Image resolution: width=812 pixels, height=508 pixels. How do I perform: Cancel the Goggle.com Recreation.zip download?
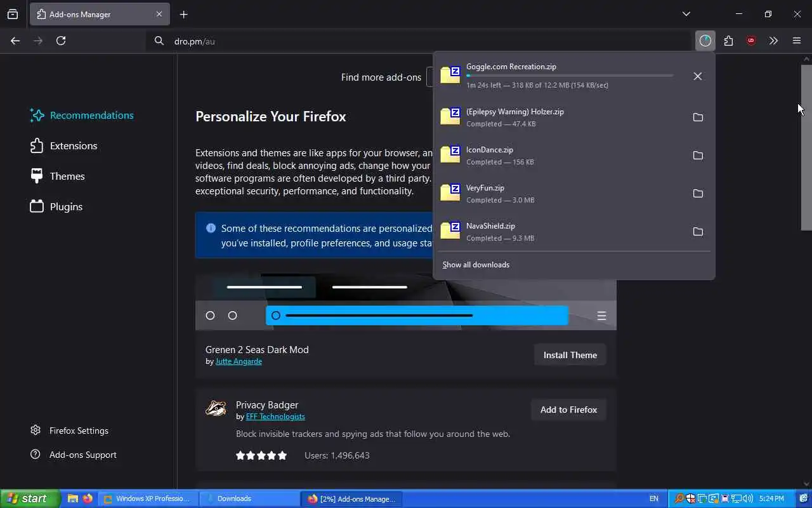click(698, 76)
